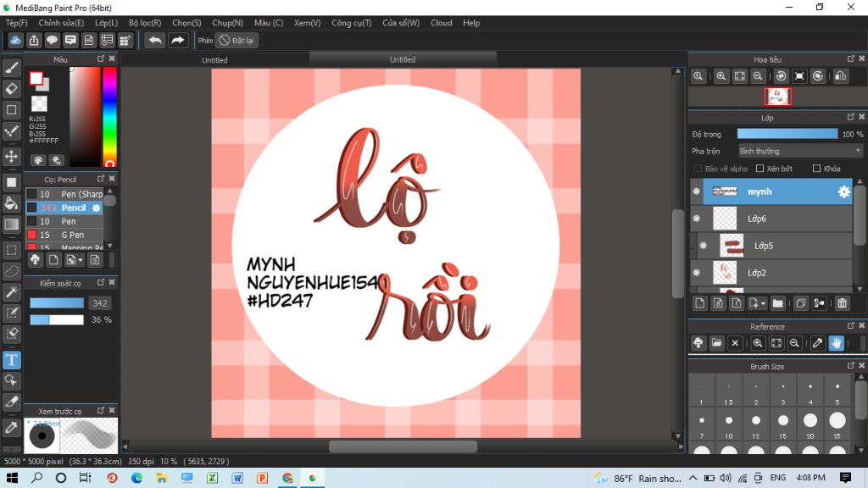Click the transparent color swatch
Screen dimensions: 868x488
point(39,103)
